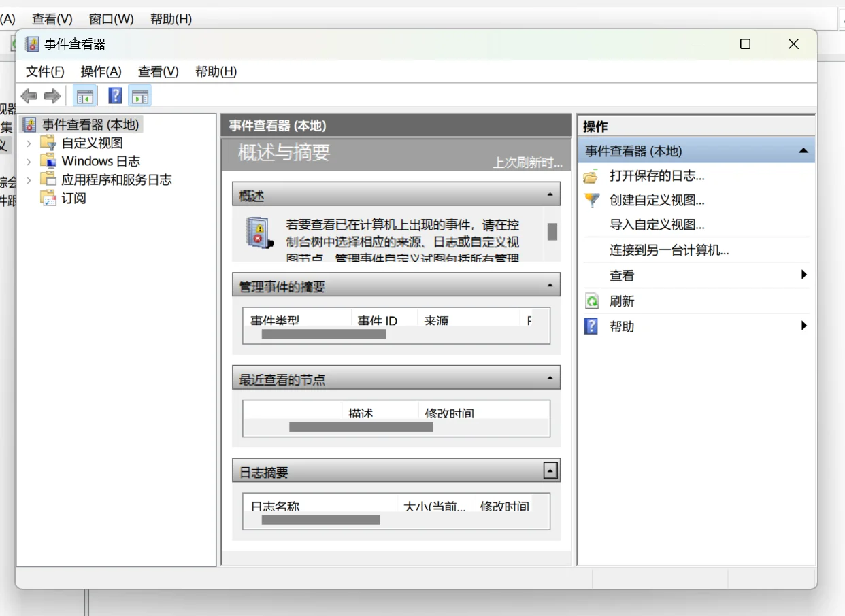Screen dimensions: 845x616
Task: Toggle the action pane toolbar icon
Action: 140,97
